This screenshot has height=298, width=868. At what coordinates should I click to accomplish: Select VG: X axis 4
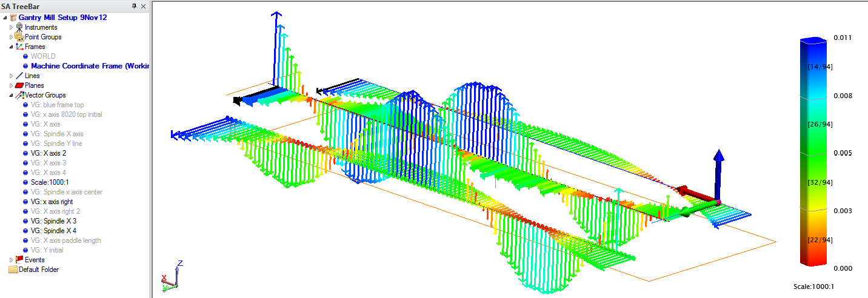pos(48,173)
